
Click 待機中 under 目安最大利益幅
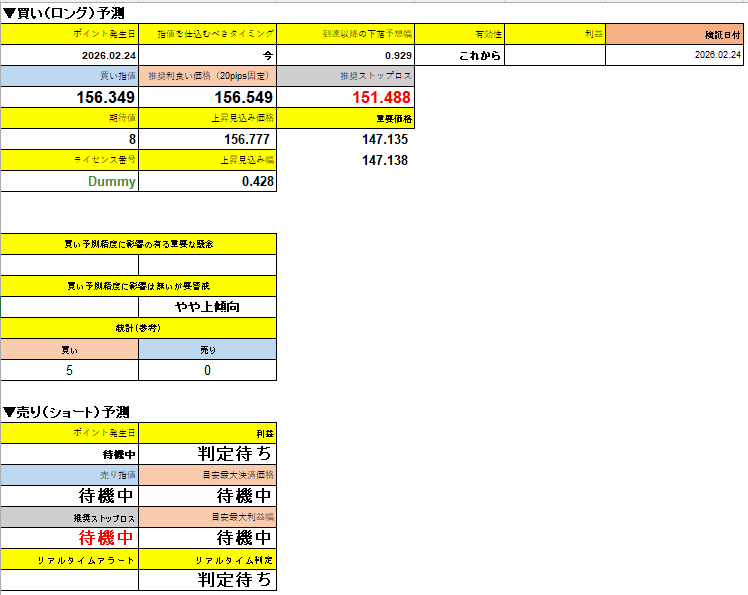pos(208,538)
